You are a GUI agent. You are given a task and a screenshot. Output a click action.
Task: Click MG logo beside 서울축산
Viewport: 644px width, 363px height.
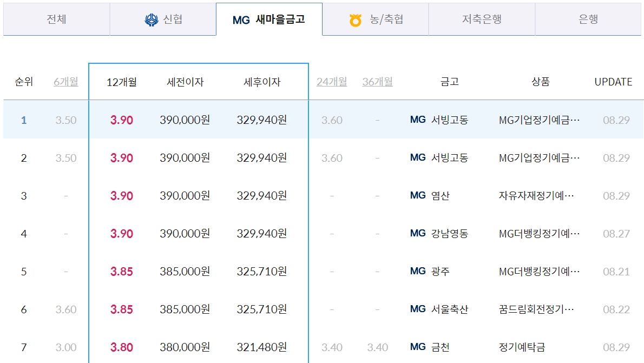[418, 309]
